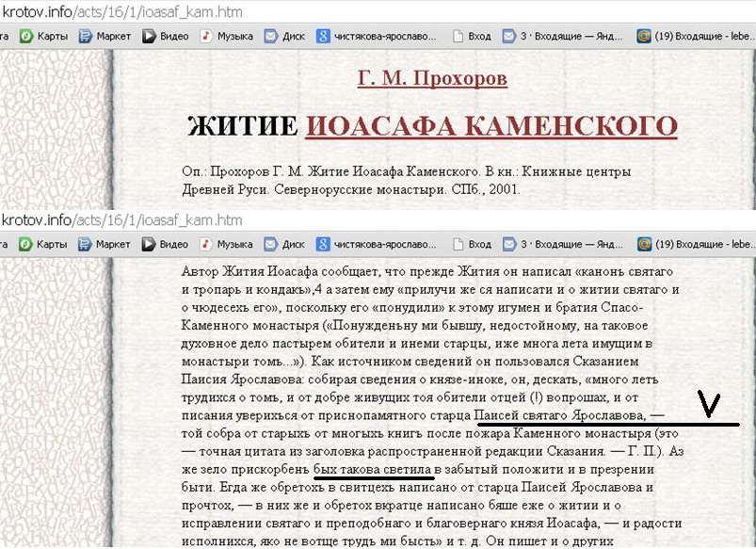Follow the 'Г. М. Прохоров' author link
The height and width of the screenshot is (549, 756).
432,79
